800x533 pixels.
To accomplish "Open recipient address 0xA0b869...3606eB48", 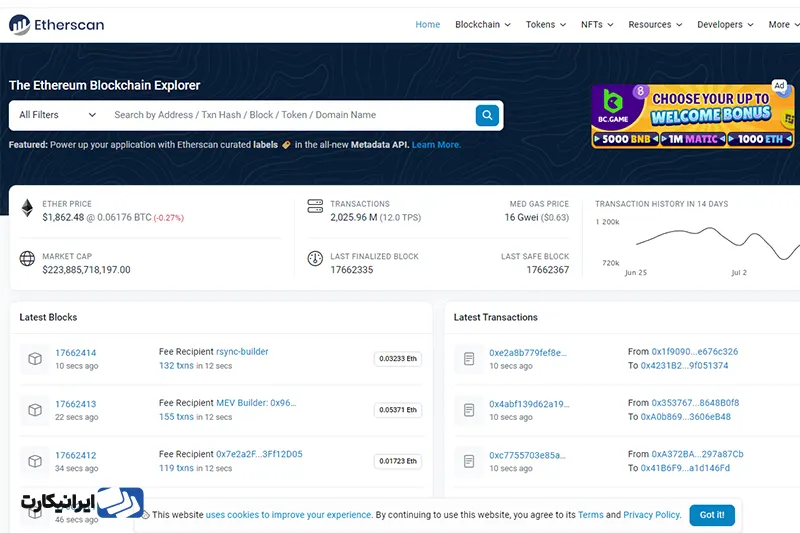I will click(686, 417).
